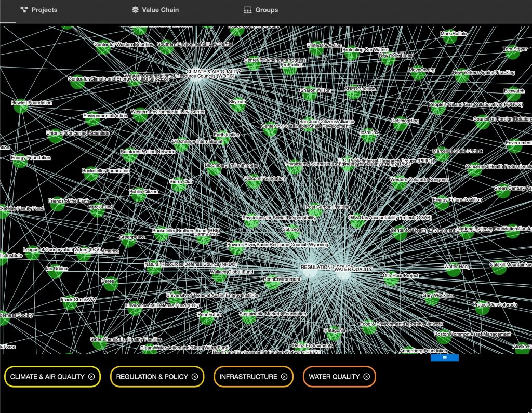Select the Regulation & Policy filter chip

click(157, 376)
